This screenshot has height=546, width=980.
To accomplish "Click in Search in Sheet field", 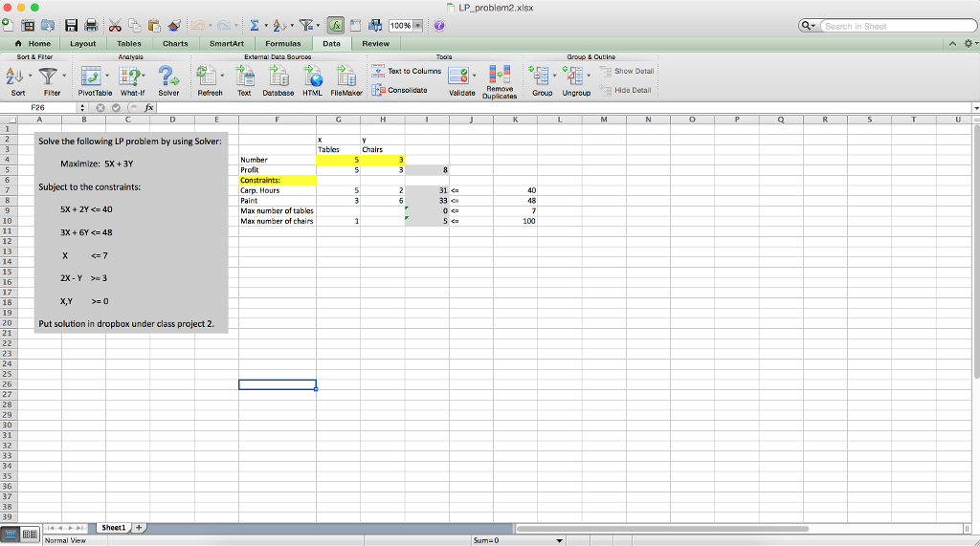I will (x=898, y=26).
